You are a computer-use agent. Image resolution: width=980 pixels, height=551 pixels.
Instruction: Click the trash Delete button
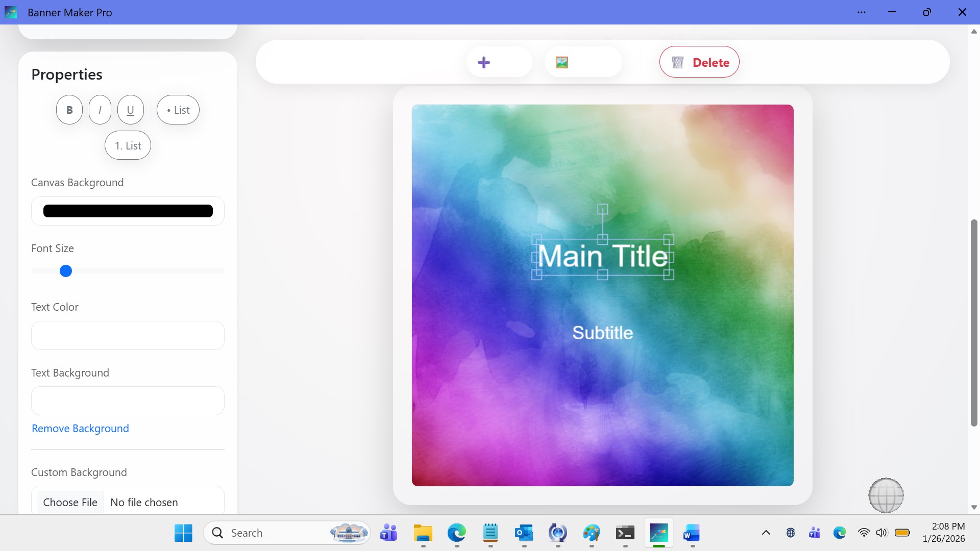click(x=699, y=62)
